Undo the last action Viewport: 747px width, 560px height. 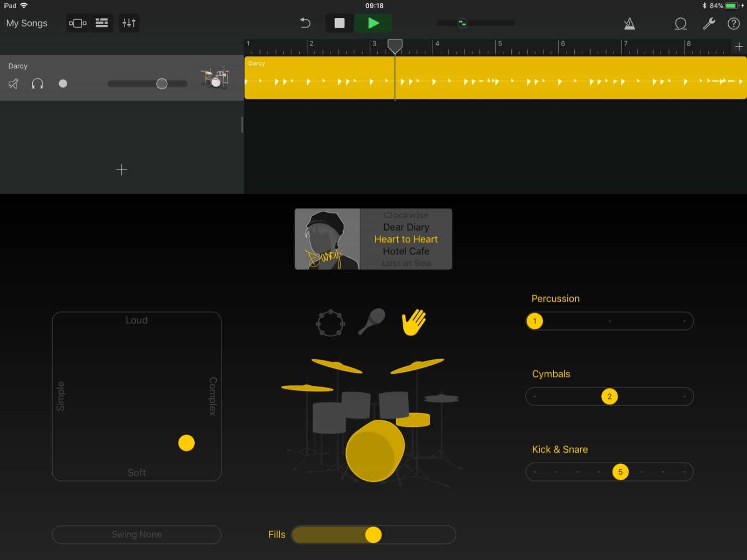click(x=305, y=23)
